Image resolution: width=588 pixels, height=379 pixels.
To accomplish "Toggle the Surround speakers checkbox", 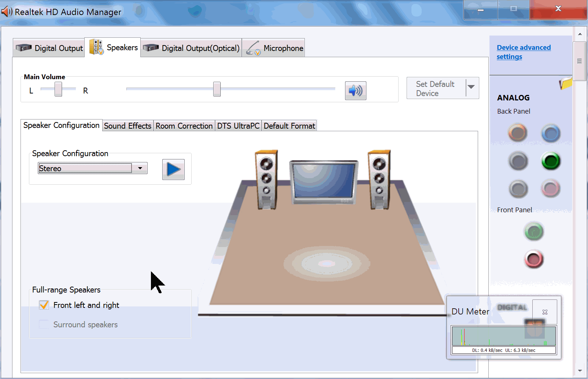I will (44, 324).
